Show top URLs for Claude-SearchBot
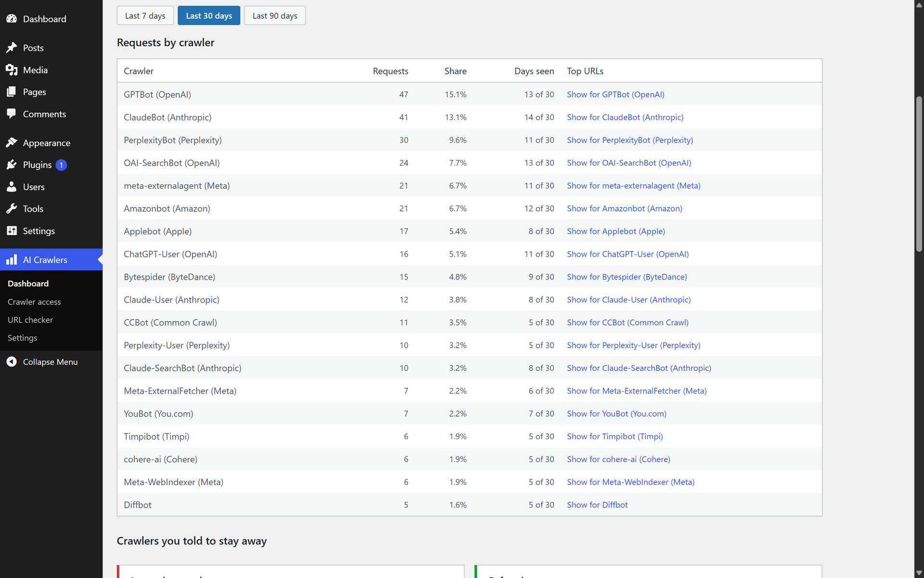The height and width of the screenshot is (578, 924). point(639,368)
